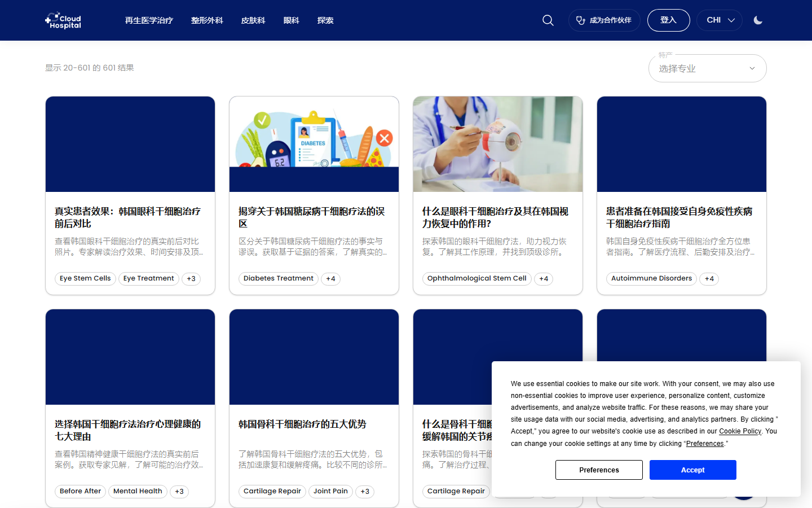812x508 pixels.
Task: Select the Mental Health tag
Action: click(138, 492)
